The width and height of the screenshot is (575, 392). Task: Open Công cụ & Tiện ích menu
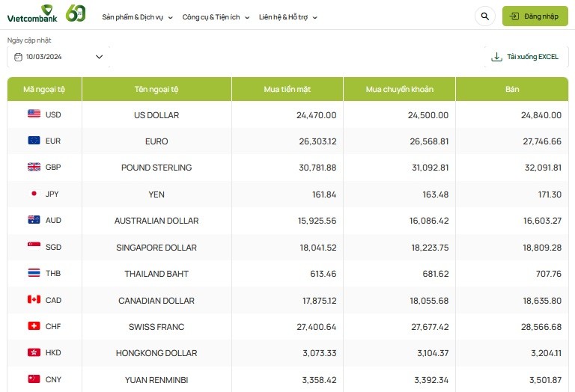[216, 16]
